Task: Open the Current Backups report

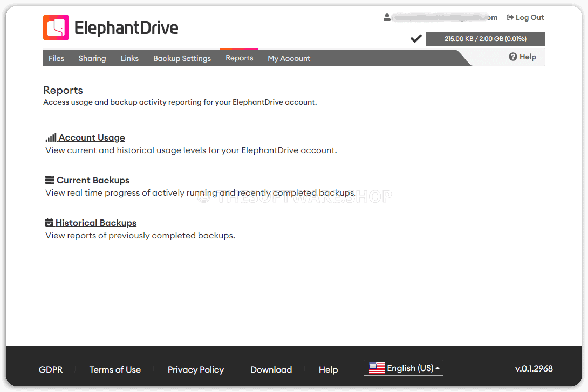Action: coord(93,180)
